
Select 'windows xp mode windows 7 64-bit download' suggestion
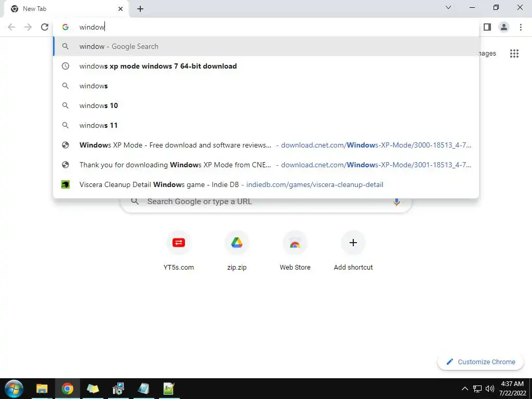266,66
